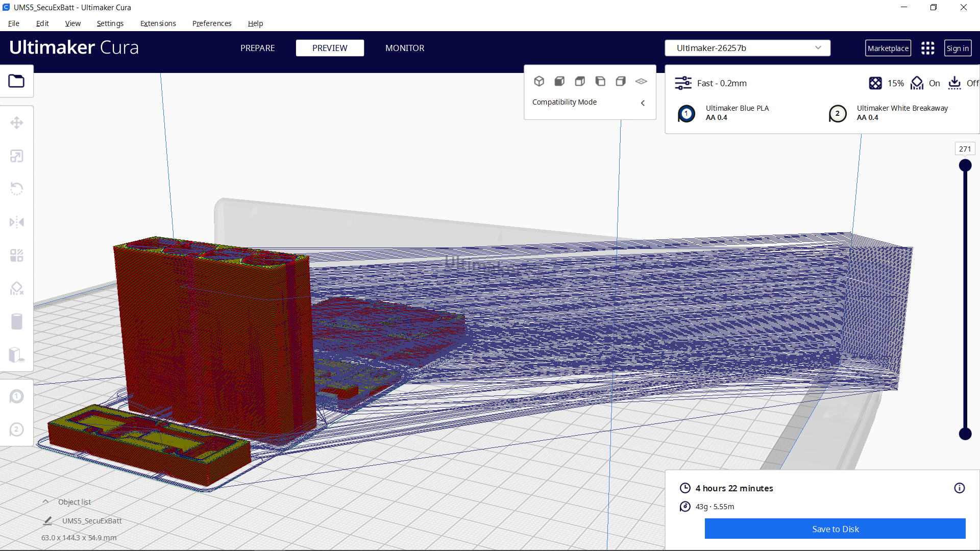Screen dimensions: 980x551
Task: Click the top view camera icon
Action: (580, 81)
